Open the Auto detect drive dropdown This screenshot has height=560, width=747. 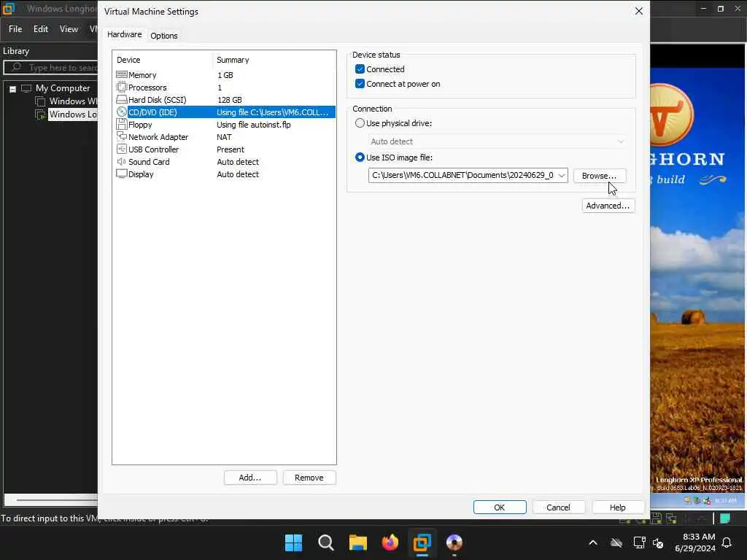tap(620, 141)
